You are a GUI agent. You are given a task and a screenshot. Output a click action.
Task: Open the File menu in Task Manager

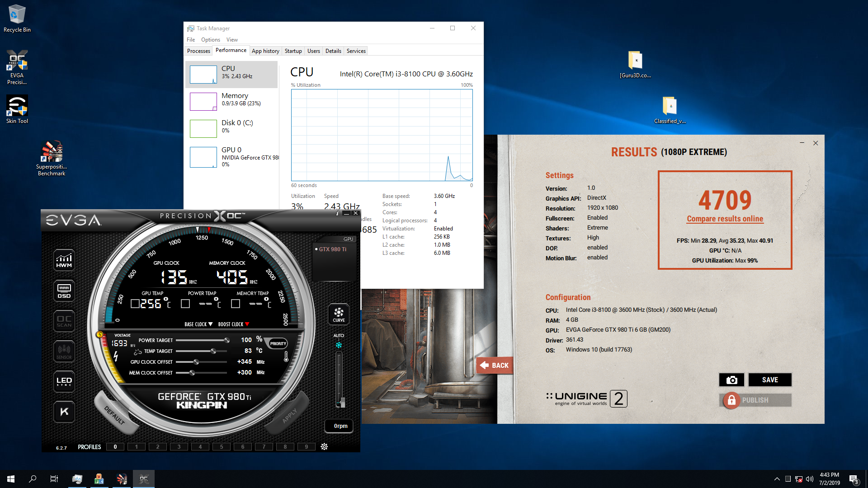[x=191, y=40]
